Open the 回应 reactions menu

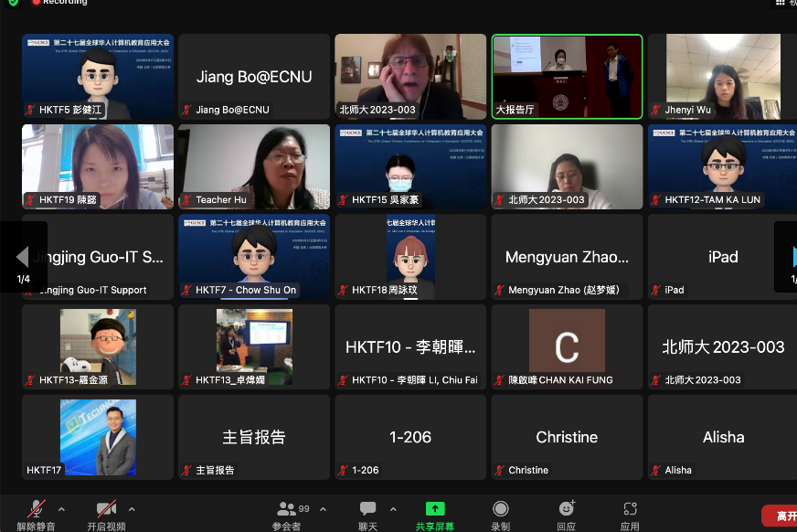(x=567, y=516)
